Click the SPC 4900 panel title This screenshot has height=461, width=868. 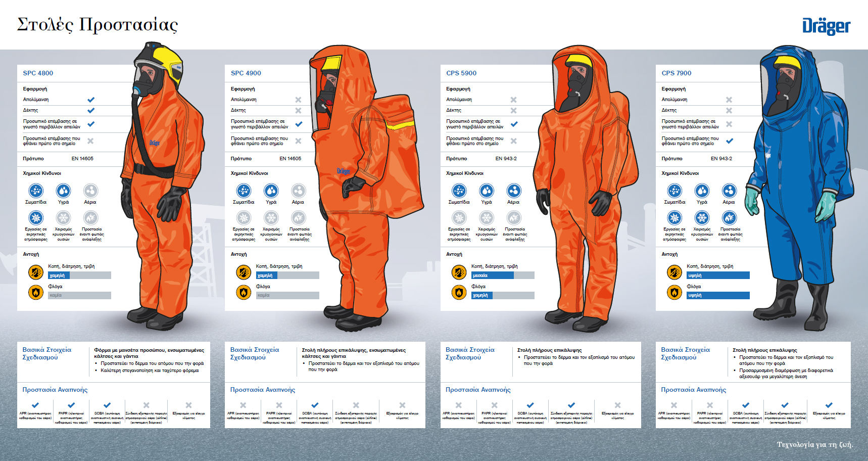(x=246, y=73)
